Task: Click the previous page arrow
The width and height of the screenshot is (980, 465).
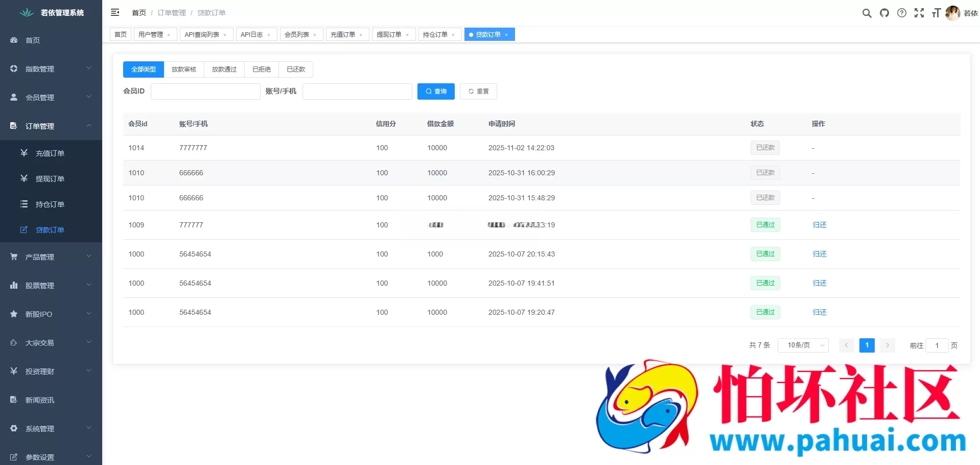Action: pos(847,345)
